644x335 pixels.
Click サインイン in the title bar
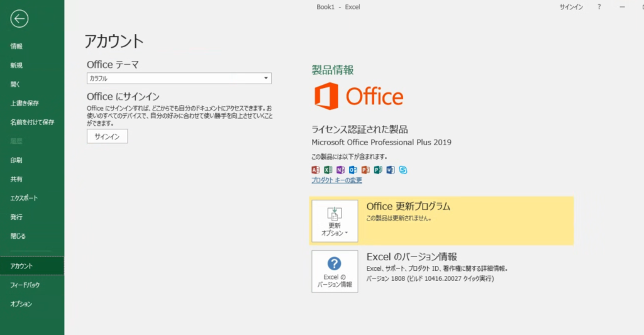coord(571,7)
